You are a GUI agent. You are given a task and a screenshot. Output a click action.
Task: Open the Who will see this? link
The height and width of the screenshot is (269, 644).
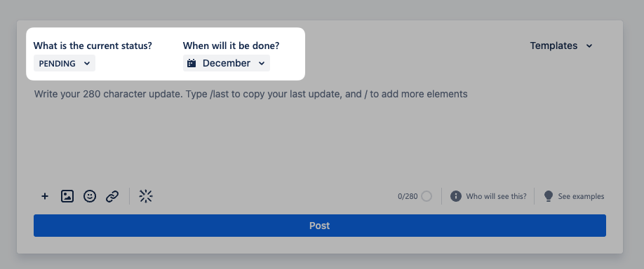496,196
